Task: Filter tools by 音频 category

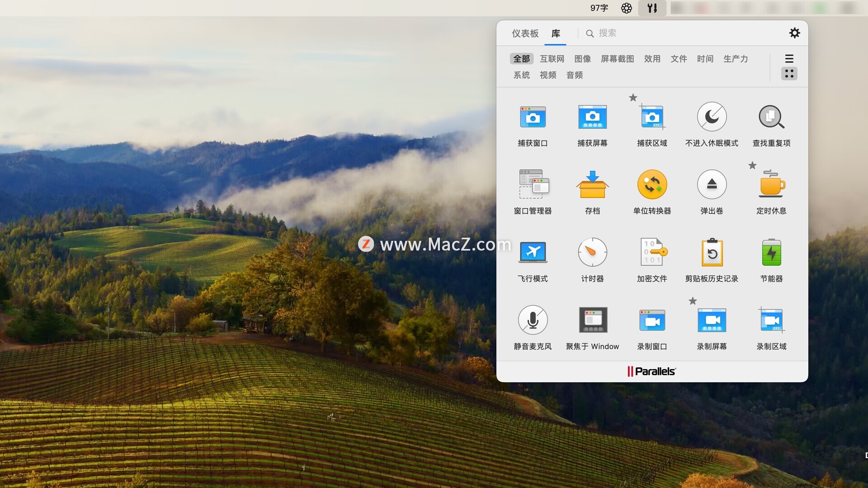Action: coord(575,75)
